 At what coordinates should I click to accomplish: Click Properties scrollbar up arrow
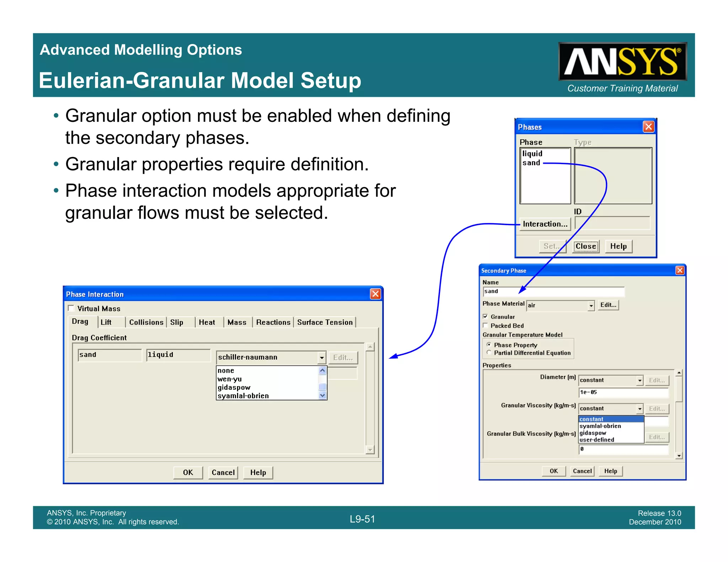click(679, 373)
